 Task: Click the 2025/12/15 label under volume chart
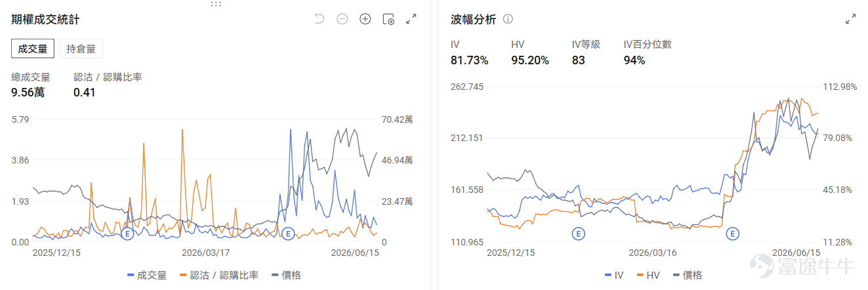click(x=56, y=252)
